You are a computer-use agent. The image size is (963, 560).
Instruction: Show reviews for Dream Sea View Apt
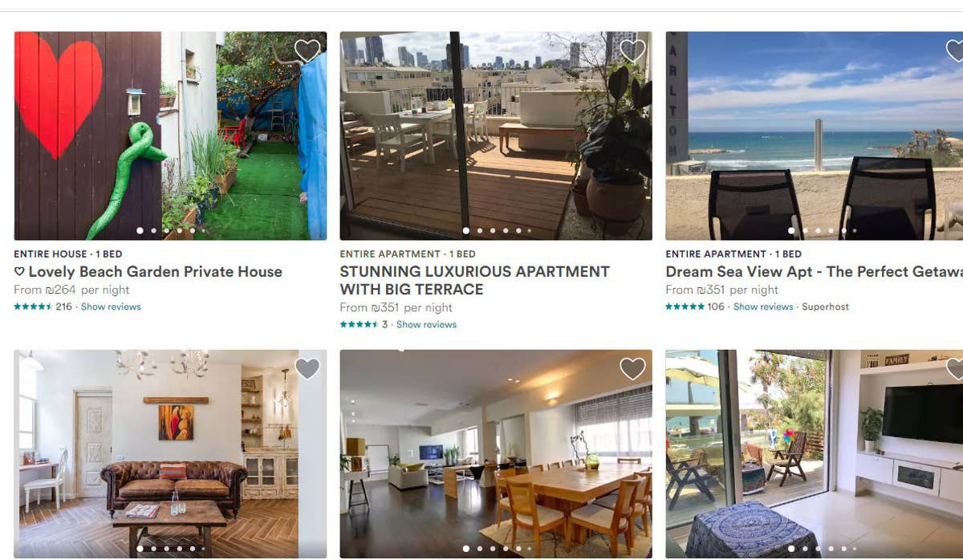click(763, 307)
